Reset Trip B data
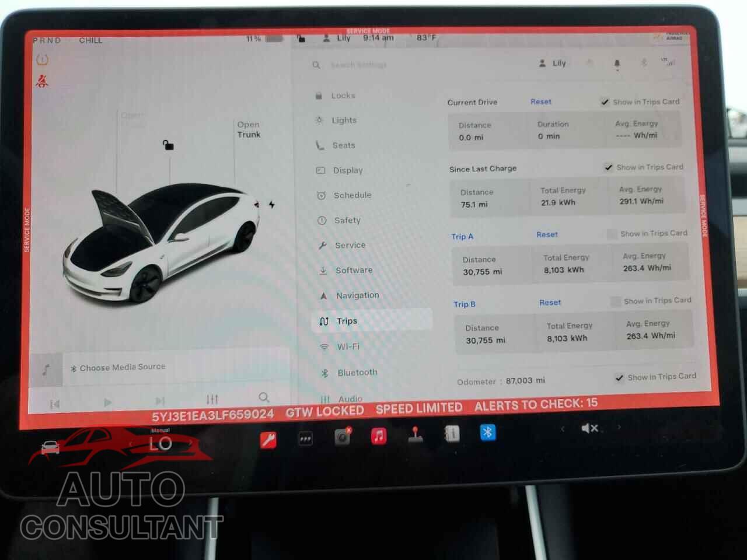747x560 pixels. pyautogui.click(x=550, y=303)
